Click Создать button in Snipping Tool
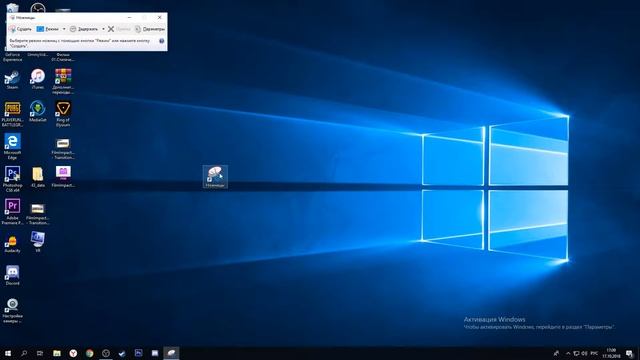The image size is (640, 360). tap(20, 29)
